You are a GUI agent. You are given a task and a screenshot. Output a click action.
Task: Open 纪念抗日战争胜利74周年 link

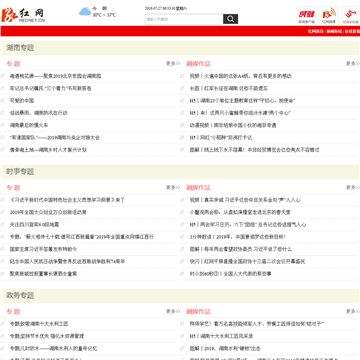[x=67, y=262]
